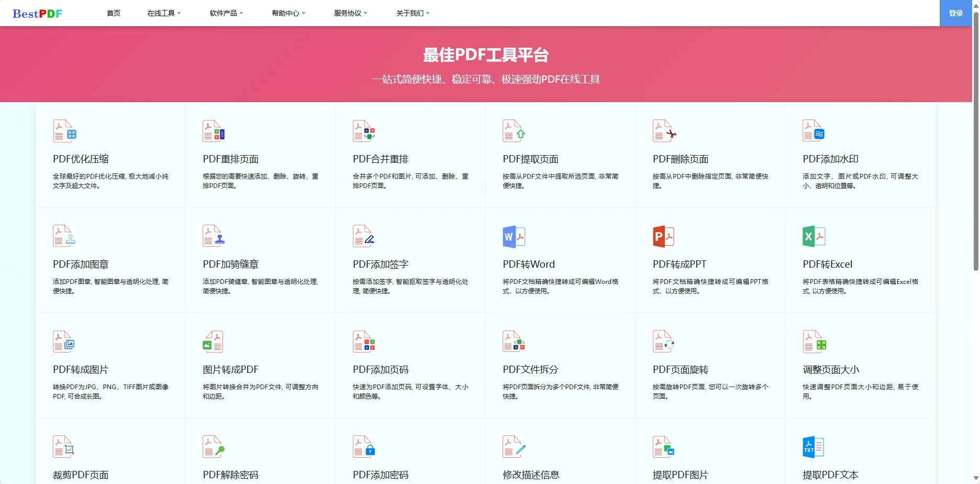Click the PDF转成PPT icon

click(664, 237)
